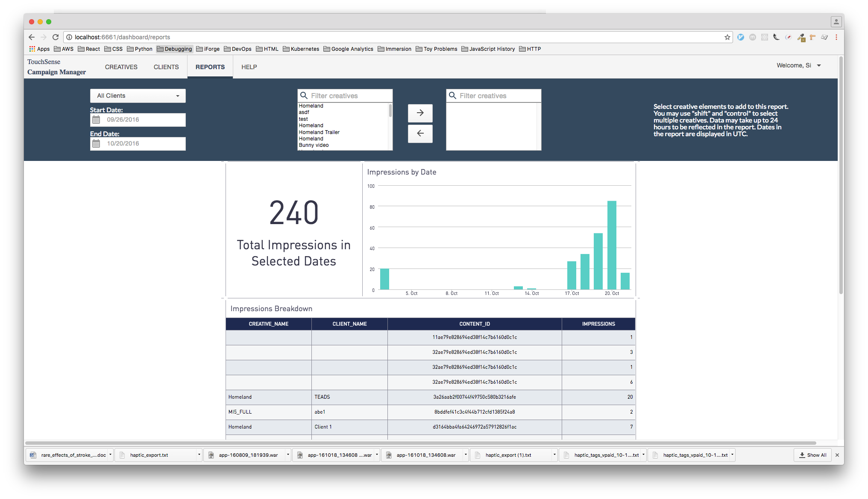Click Show All downloads button
The width and height of the screenshot is (868, 499).
coord(813,455)
